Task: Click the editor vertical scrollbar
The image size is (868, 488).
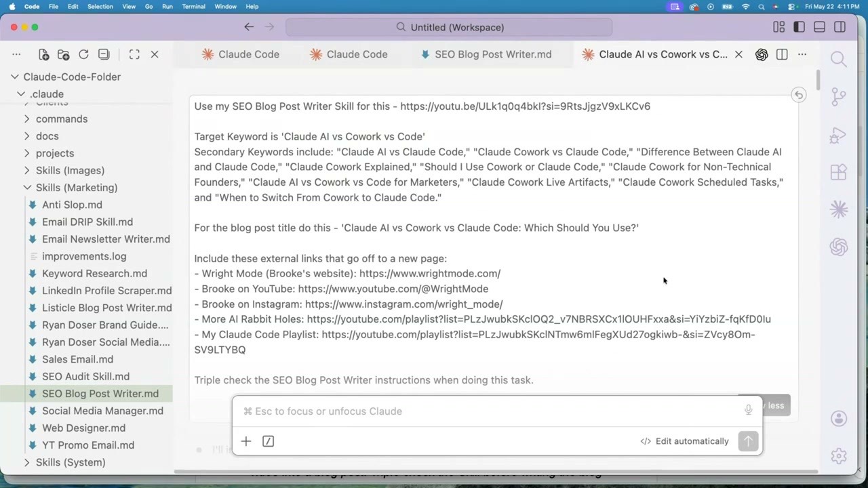Action: [818, 79]
